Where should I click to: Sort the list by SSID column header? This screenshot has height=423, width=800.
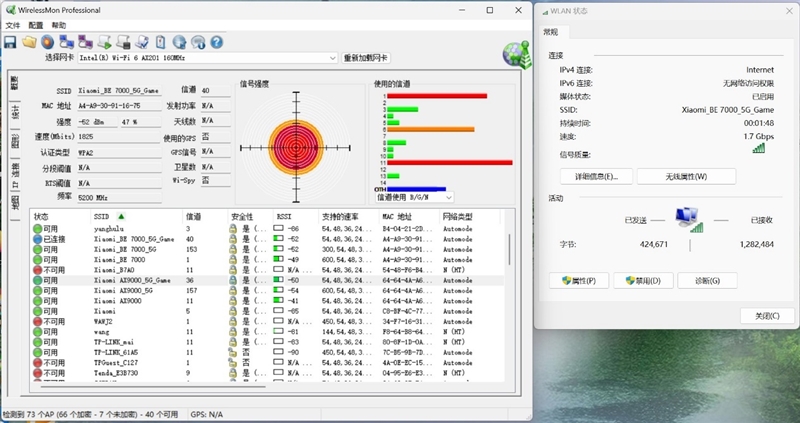point(108,216)
